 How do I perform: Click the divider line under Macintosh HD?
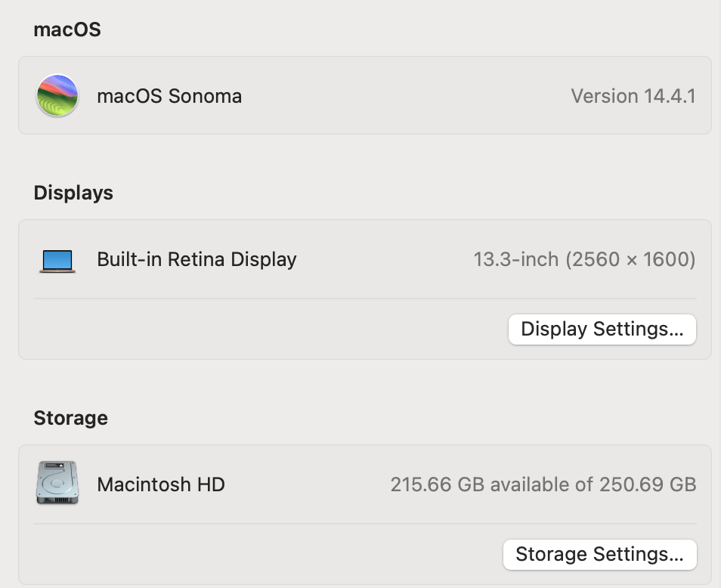click(x=364, y=524)
